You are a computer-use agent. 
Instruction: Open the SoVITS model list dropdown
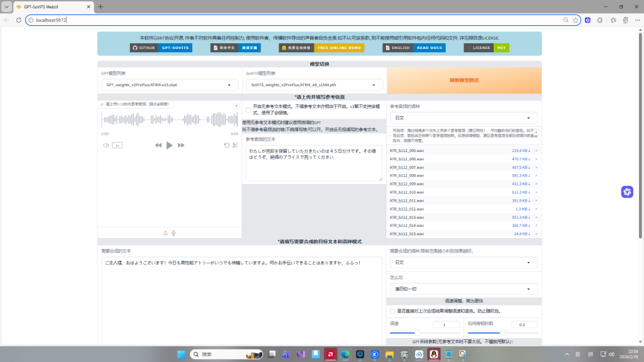click(x=314, y=85)
